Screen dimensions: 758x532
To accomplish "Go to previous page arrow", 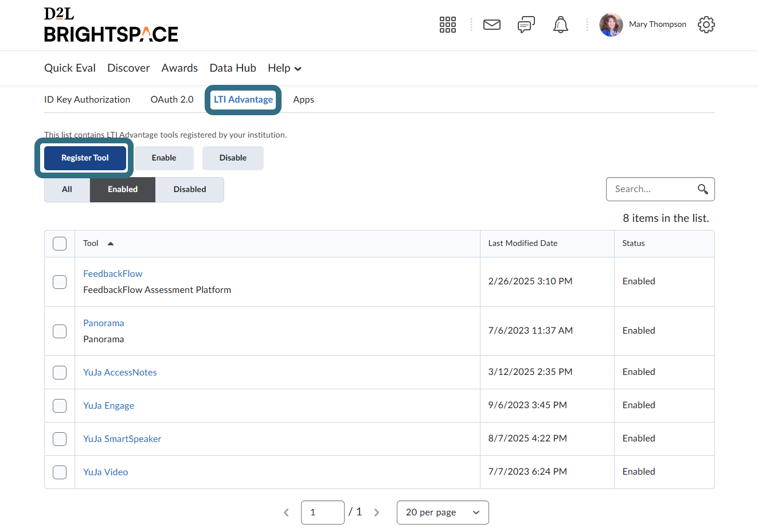I will tap(286, 513).
